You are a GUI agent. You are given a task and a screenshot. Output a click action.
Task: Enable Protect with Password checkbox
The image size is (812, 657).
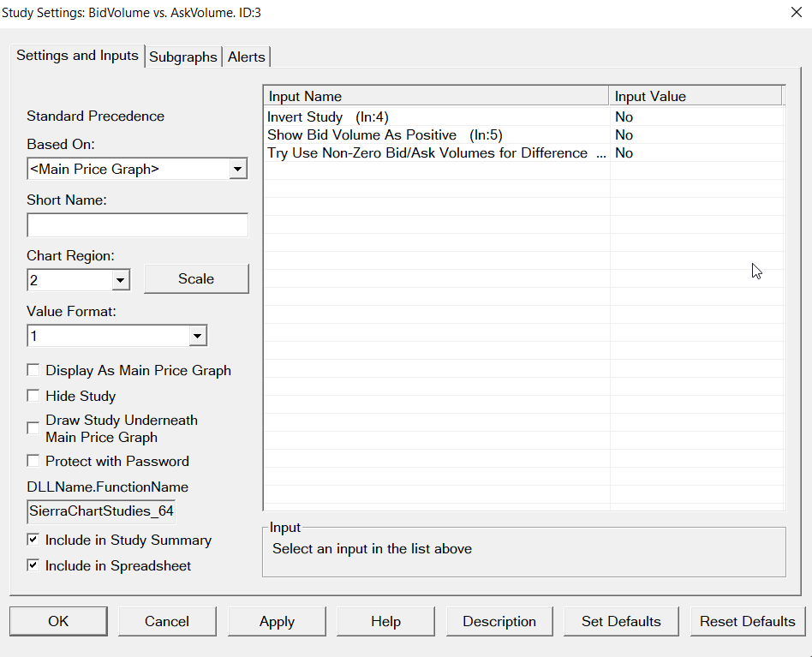tap(33, 461)
